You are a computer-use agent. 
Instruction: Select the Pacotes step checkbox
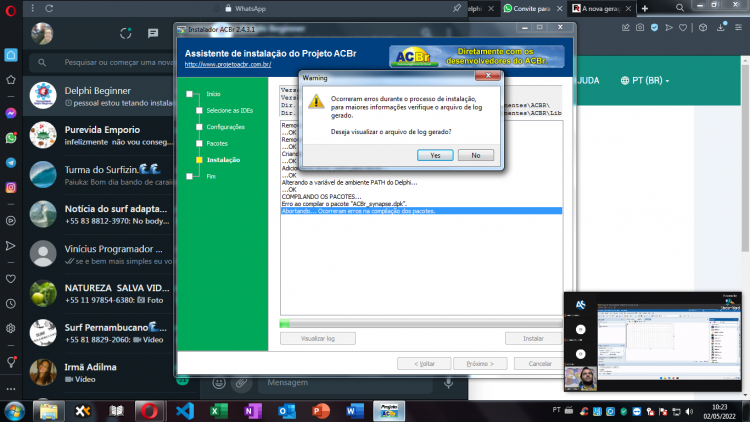pyautogui.click(x=199, y=144)
